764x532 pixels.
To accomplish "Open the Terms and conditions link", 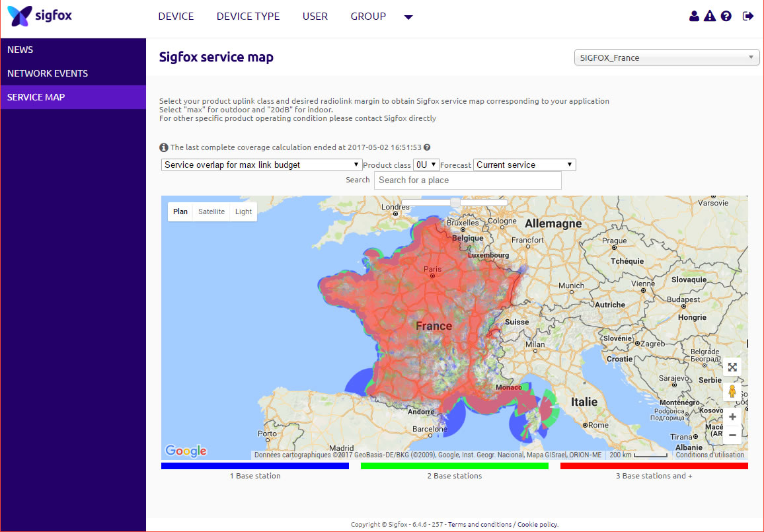I will [479, 525].
